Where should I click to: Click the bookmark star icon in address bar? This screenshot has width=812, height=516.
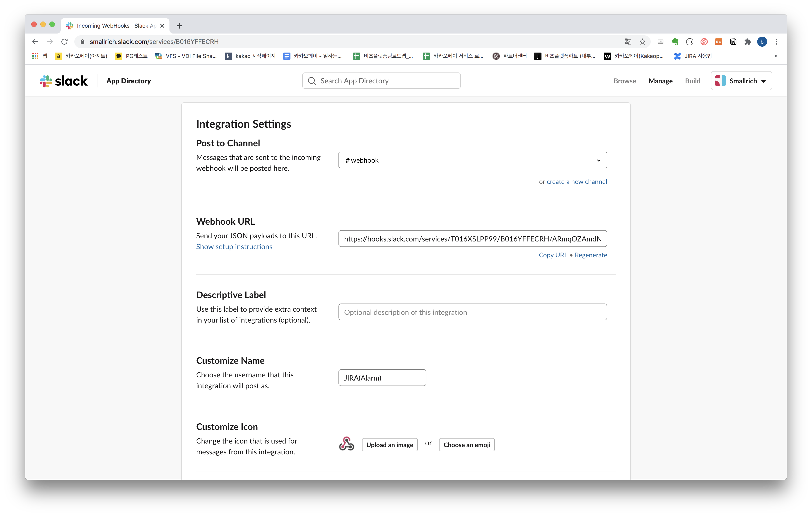pos(642,42)
